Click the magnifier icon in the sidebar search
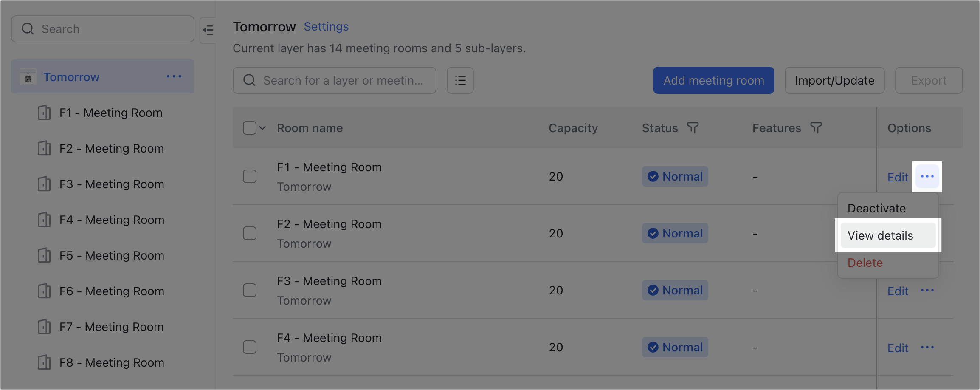Image resolution: width=980 pixels, height=390 pixels. click(x=28, y=28)
